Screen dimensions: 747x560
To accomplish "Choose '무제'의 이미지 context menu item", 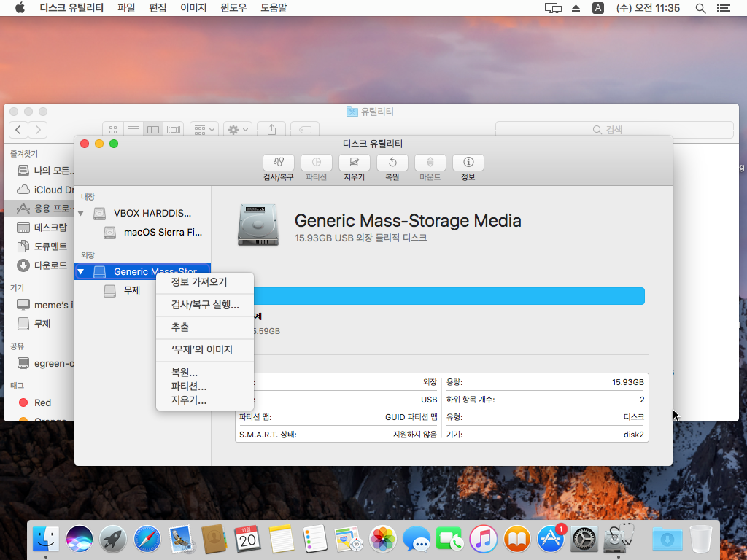I will coord(205,350).
